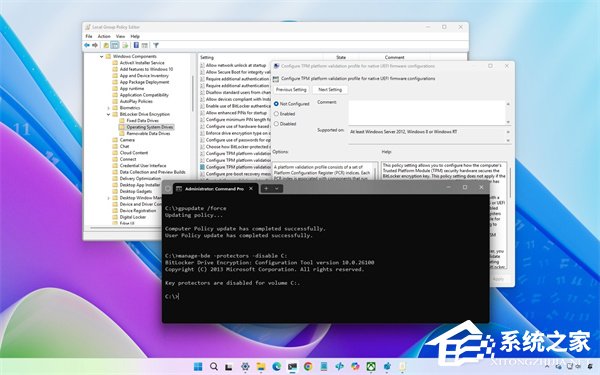Select Application Compatibility tree item
600x375 pixels.
[144, 95]
